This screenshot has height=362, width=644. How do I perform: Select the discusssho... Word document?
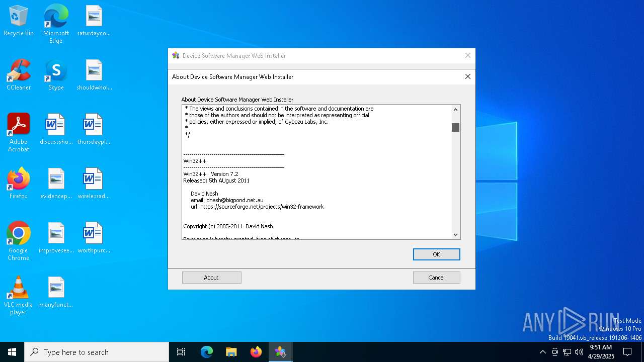[x=56, y=130]
